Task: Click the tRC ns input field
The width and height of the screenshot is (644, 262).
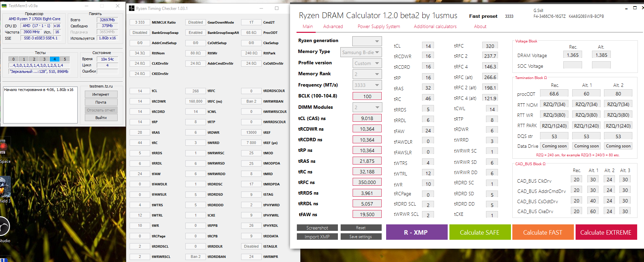Action: pos(367,172)
